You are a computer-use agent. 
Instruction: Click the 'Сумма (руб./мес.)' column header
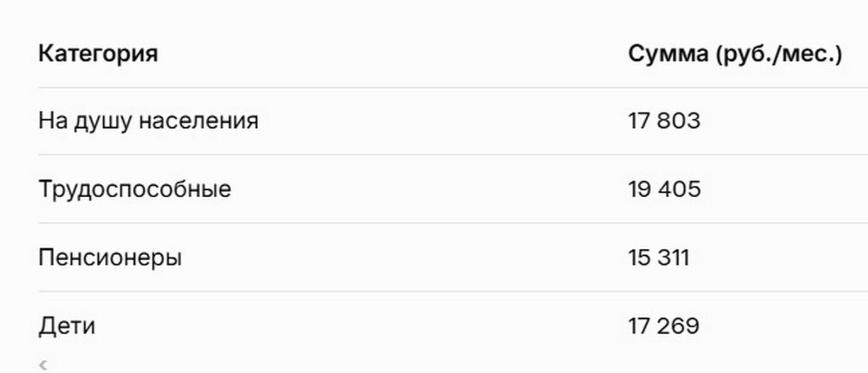[x=735, y=54]
